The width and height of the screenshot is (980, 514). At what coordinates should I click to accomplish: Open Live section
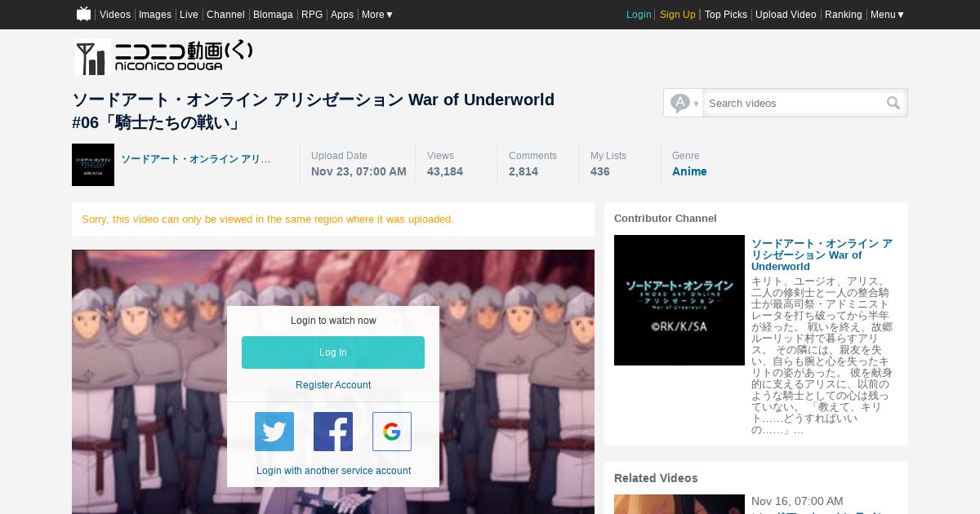(x=189, y=15)
